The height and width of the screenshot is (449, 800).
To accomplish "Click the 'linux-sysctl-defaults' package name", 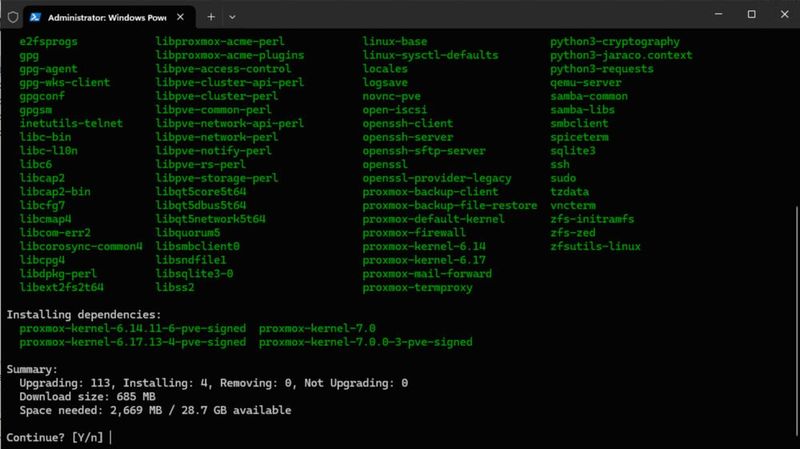I will coord(431,55).
